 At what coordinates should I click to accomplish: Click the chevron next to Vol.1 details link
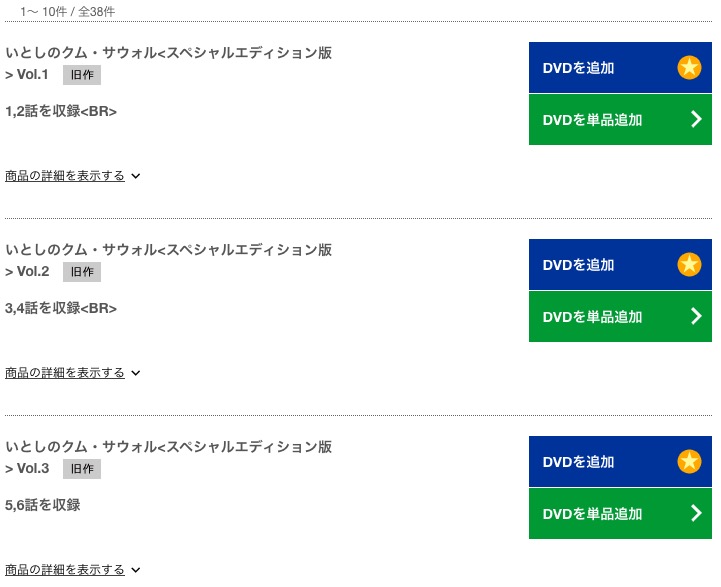pyautogui.click(x=136, y=176)
